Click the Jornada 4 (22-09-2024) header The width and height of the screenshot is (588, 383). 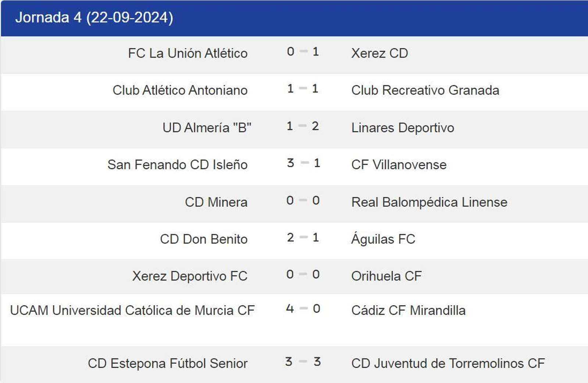[94, 18]
